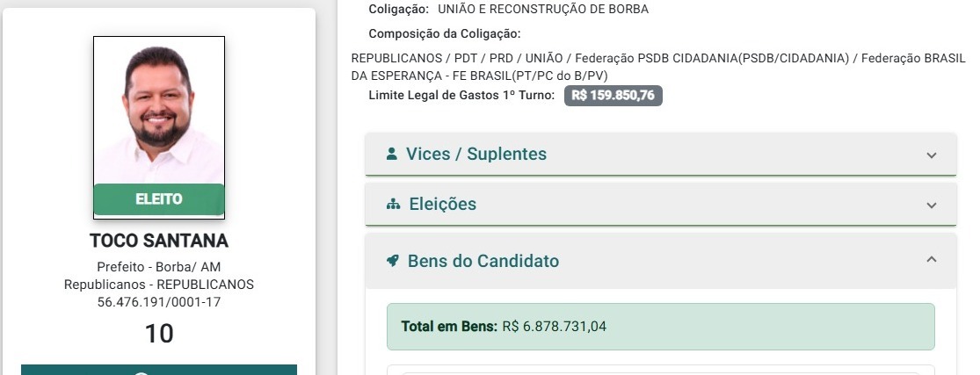Click the Total em Bens summary box
This screenshot has height=375, width=980.
coord(660,327)
